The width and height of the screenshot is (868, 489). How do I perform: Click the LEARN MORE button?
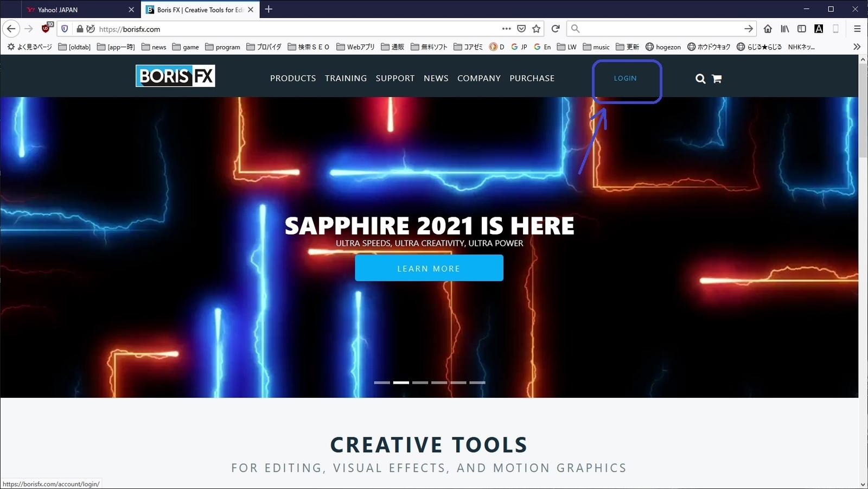pyautogui.click(x=429, y=268)
